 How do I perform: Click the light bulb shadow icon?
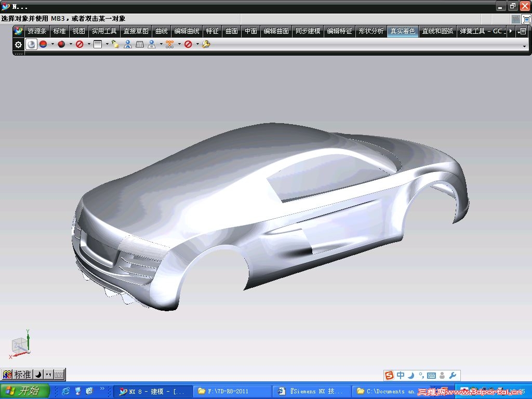pos(115,44)
